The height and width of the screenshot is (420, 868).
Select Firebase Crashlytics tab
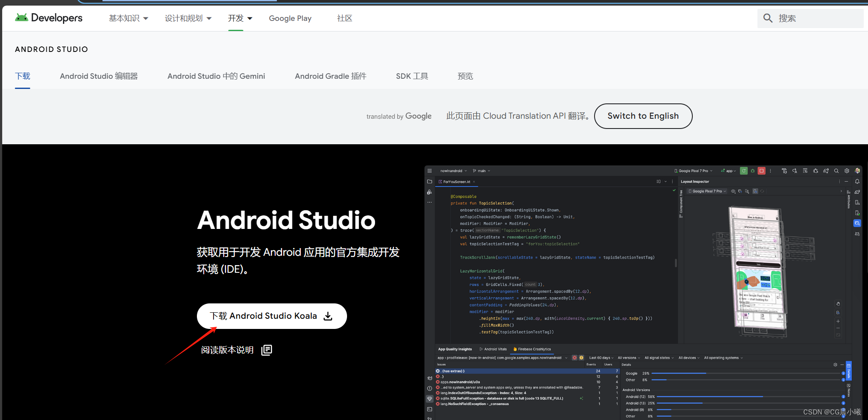[532, 349]
